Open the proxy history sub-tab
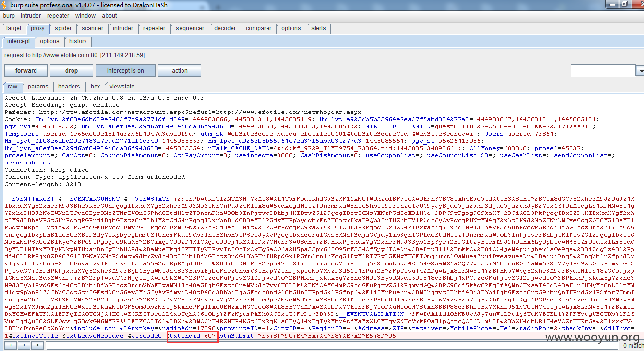644x351 pixels. 78,41
